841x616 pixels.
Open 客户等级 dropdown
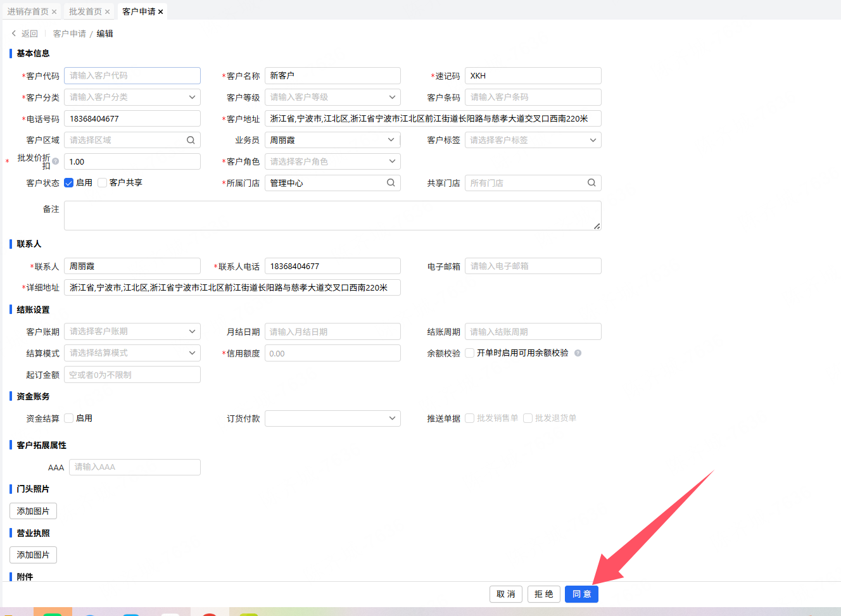[332, 97]
